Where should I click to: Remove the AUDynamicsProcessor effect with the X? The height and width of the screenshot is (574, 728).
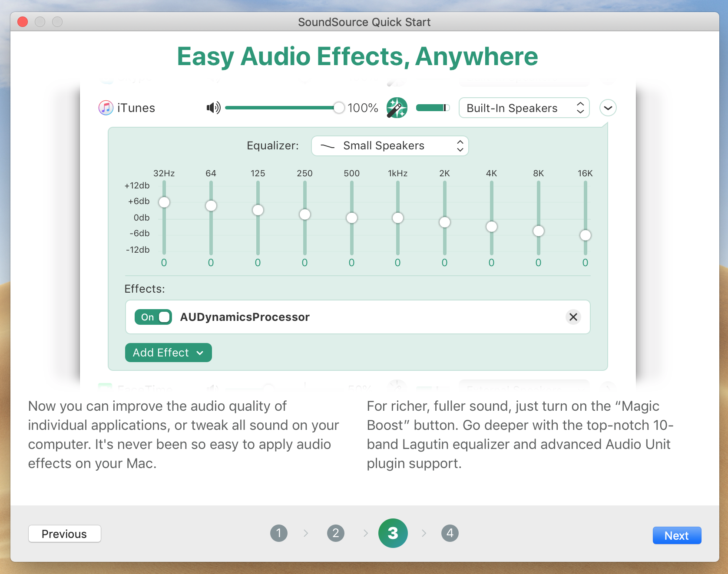click(573, 317)
